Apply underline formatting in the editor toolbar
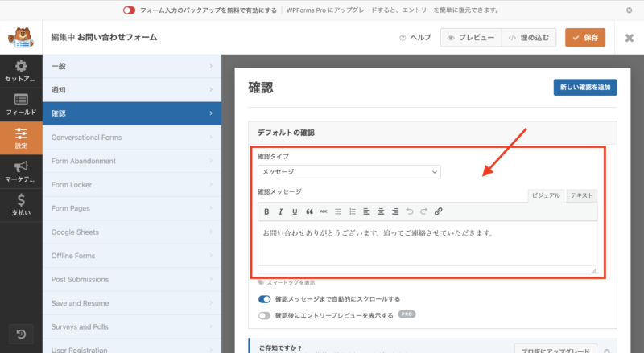Image resolution: width=644 pixels, height=353 pixels. pyautogui.click(x=295, y=211)
